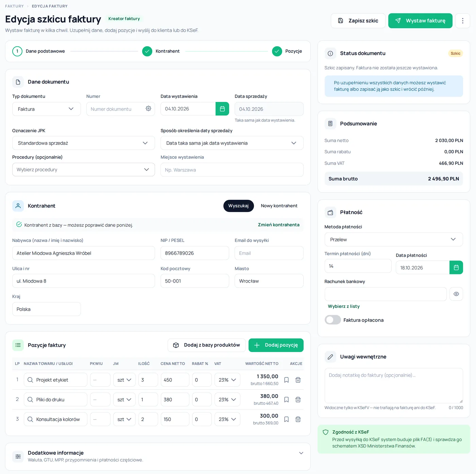Switch to Wyszukaj contractor mode
Image resolution: width=476 pixels, height=474 pixels.
pos(238,206)
